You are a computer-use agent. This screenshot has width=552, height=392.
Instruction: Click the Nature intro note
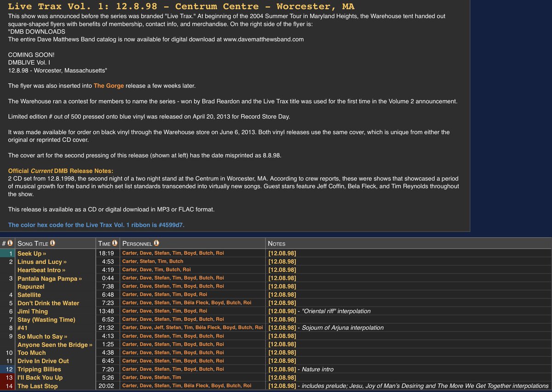(x=318, y=369)
